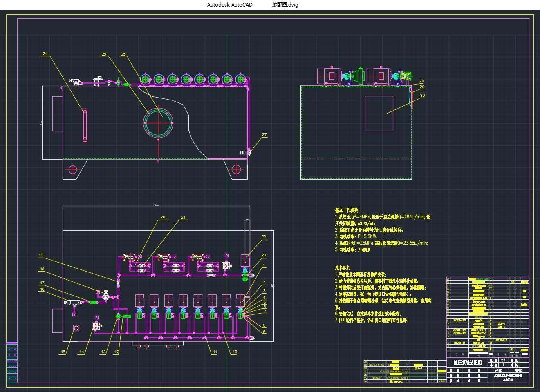Image resolution: width=540 pixels, height=392 pixels.
Task: Select the green fitting at callout 13
Action: [x=118, y=316]
